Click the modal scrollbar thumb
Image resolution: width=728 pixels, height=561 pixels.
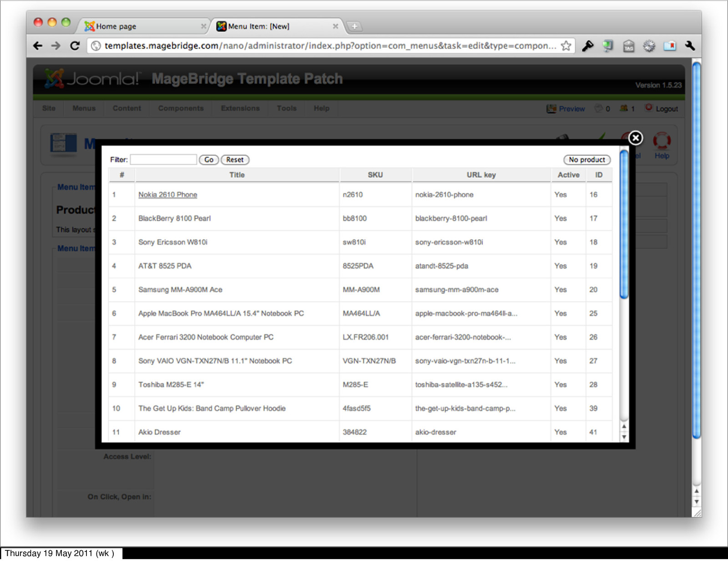click(624, 224)
